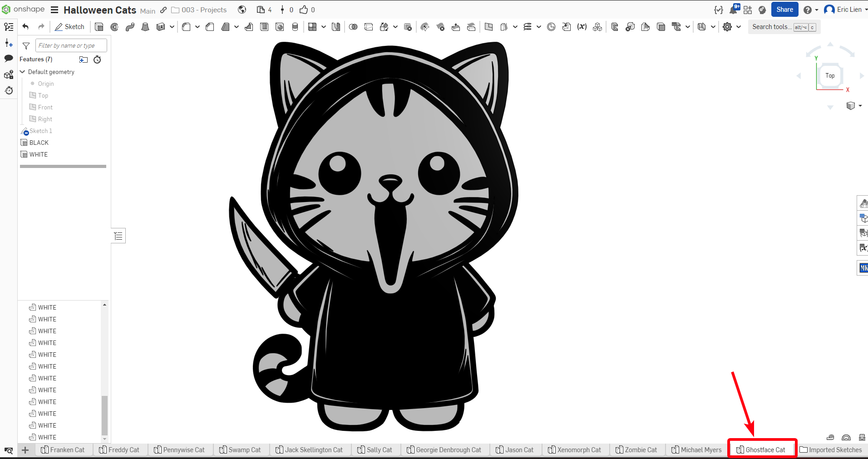The image size is (868, 459).
Task: Open the App Store icon
Action: pos(748,10)
